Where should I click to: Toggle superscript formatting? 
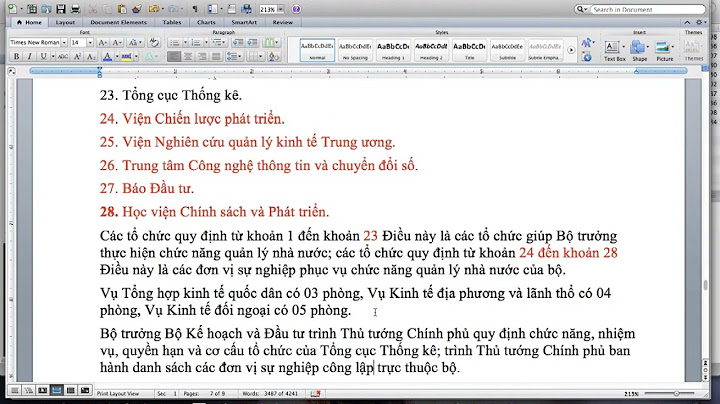pos(78,56)
